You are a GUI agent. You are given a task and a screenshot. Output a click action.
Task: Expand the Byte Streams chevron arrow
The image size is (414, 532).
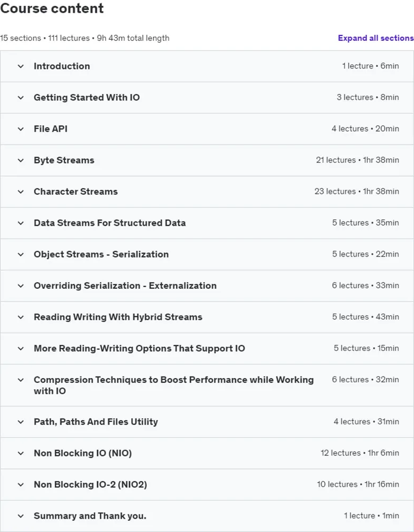21,160
